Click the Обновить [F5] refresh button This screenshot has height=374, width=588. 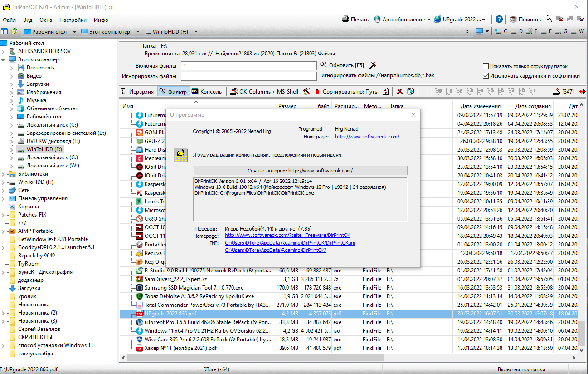point(342,65)
